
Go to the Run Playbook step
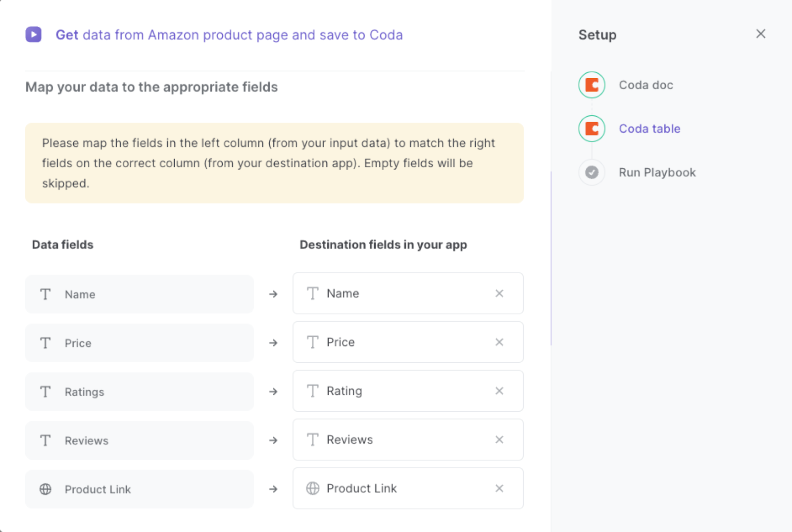[657, 172]
